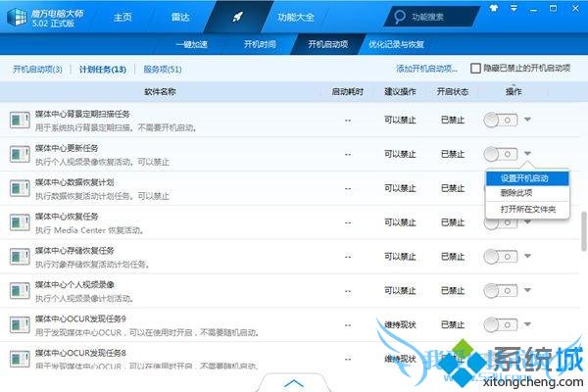Open 开机时间 subtab

[260, 45]
